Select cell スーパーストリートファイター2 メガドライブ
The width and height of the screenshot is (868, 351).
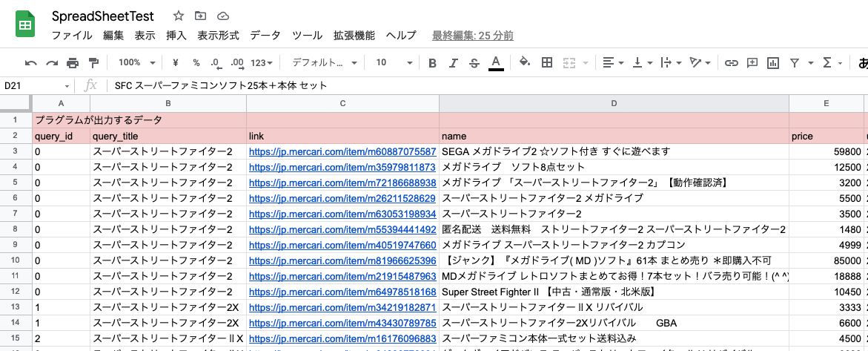614,198
